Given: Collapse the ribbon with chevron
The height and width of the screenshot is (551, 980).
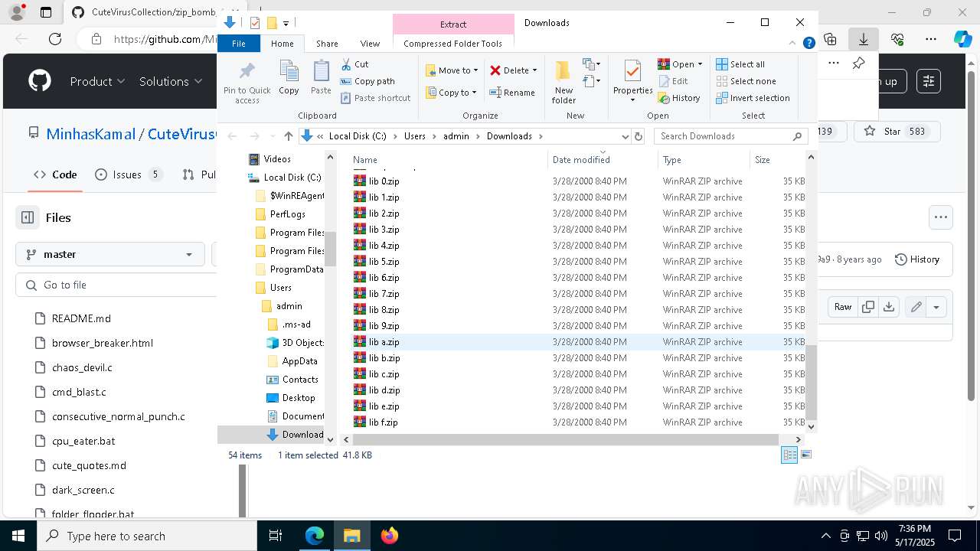Looking at the screenshot, I should 793,44.
